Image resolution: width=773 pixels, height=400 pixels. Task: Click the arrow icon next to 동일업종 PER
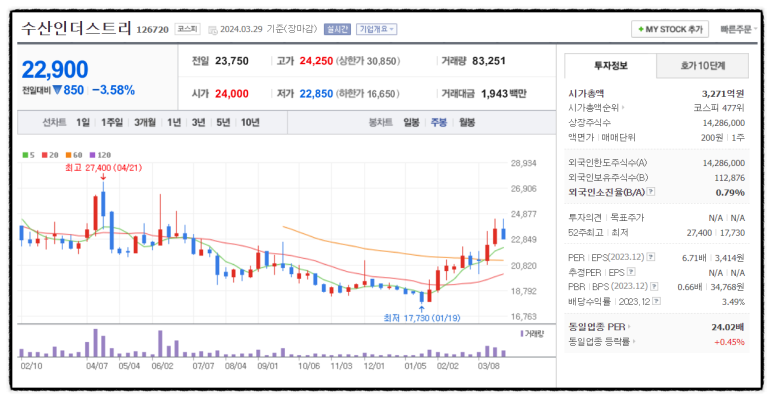629,327
